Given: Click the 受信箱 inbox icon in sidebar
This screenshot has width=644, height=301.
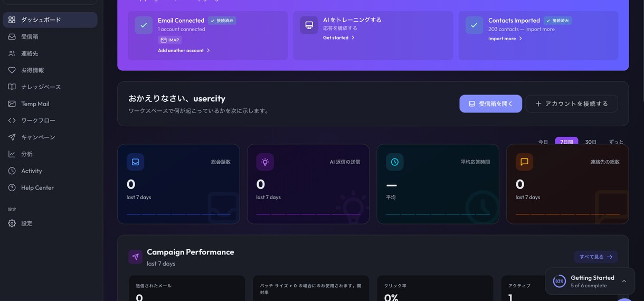Looking at the screenshot, I should 12,37.
